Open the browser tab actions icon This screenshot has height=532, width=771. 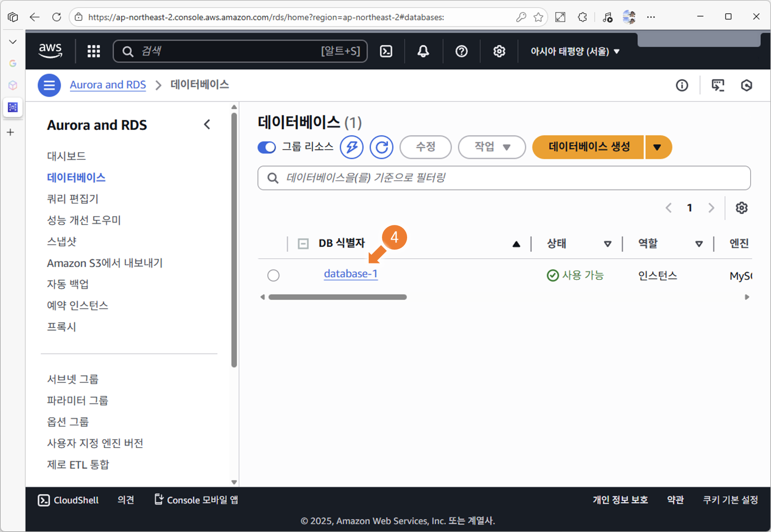(x=13, y=17)
